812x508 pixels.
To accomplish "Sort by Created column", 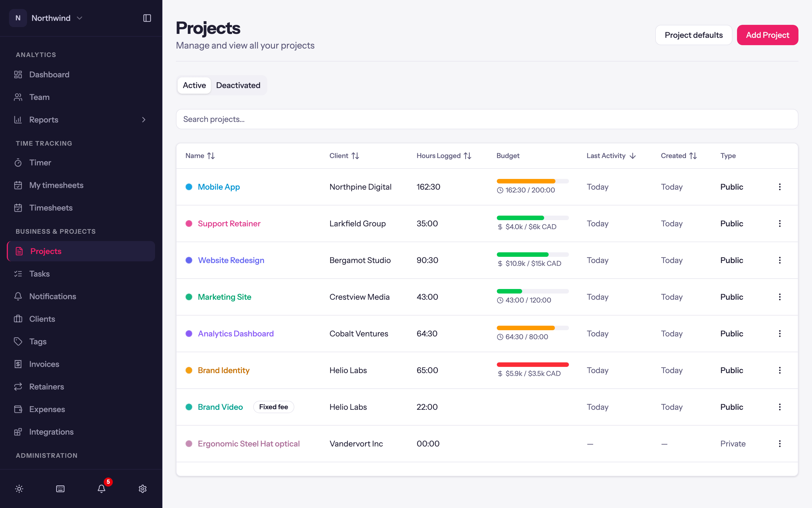I will pos(679,156).
